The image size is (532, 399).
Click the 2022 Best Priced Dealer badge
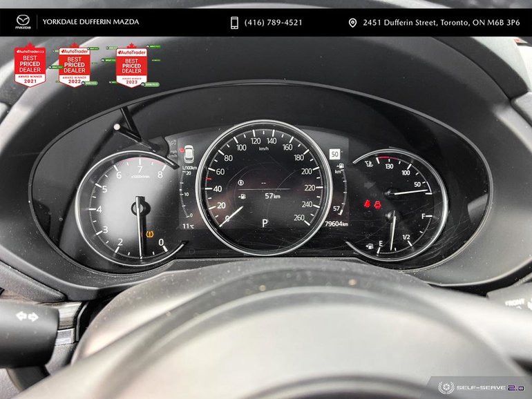(x=75, y=66)
